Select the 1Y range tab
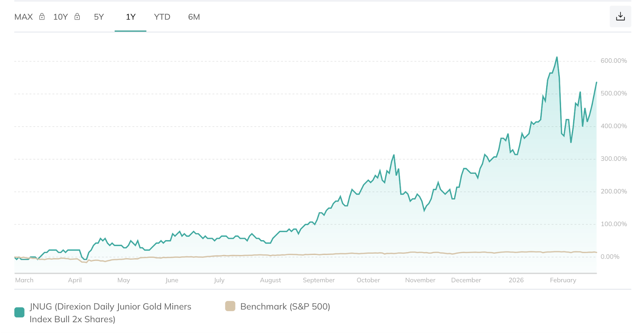The height and width of the screenshot is (333, 644). point(130,17)
